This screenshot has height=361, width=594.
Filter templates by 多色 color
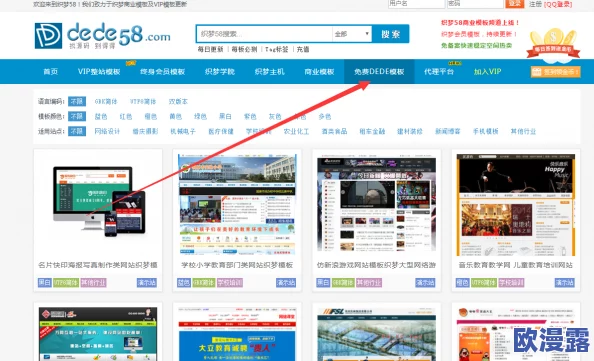325,116
